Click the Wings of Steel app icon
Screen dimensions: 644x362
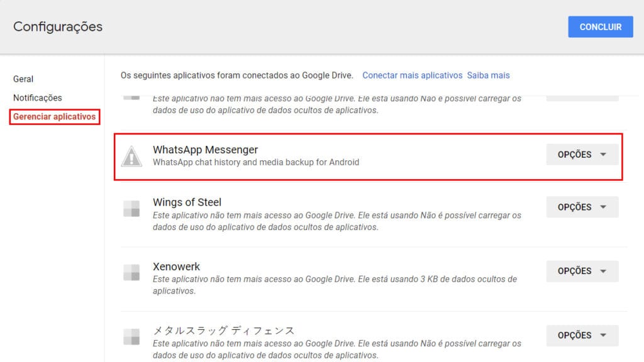(131, 209)
